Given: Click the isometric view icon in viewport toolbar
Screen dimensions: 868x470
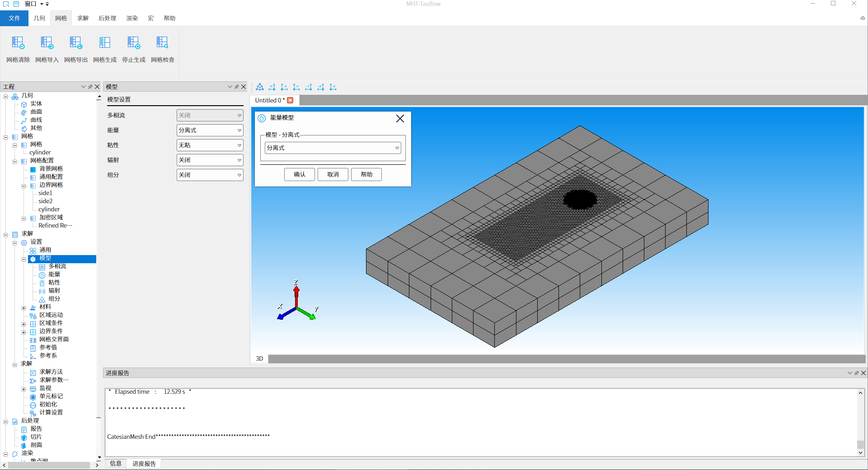Looking at the screenshot, I should click(260, 87).
